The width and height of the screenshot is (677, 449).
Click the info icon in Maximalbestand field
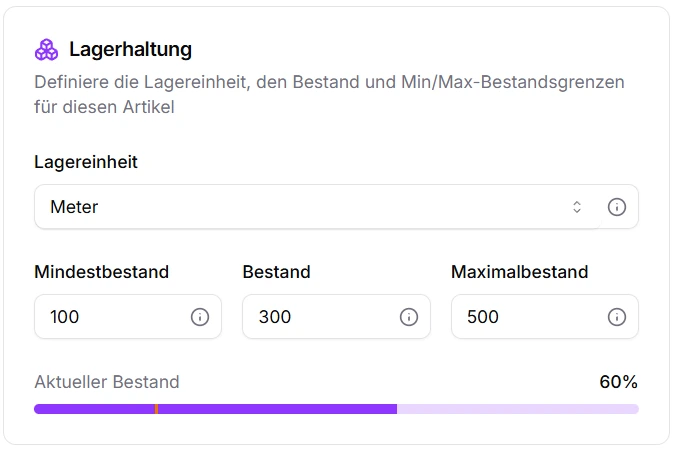[617, 317]
